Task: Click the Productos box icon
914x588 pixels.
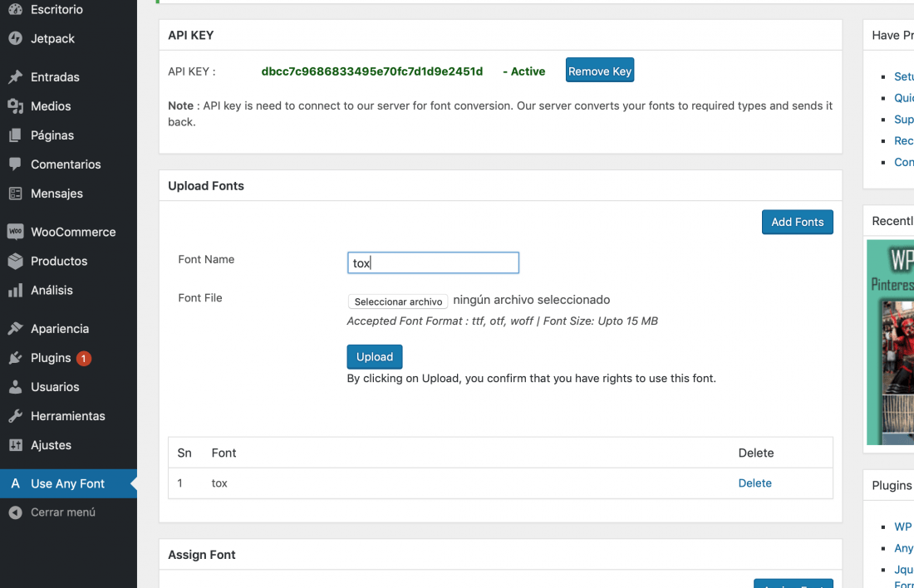Action: [x=16, y=261]
